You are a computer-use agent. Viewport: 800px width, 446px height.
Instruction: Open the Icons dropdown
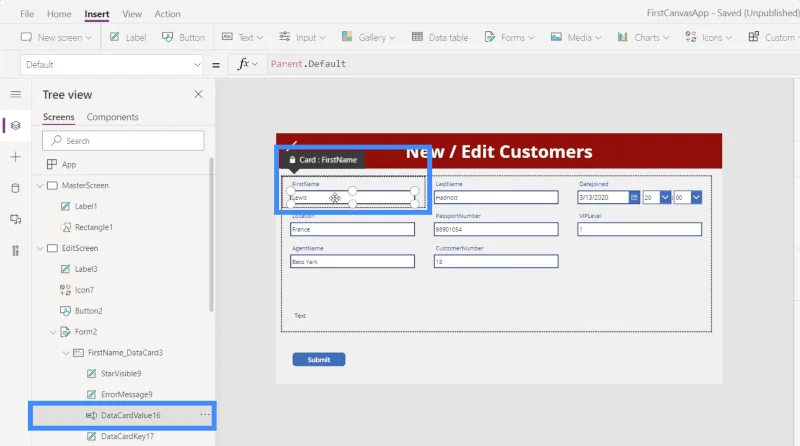click(708, 37)
